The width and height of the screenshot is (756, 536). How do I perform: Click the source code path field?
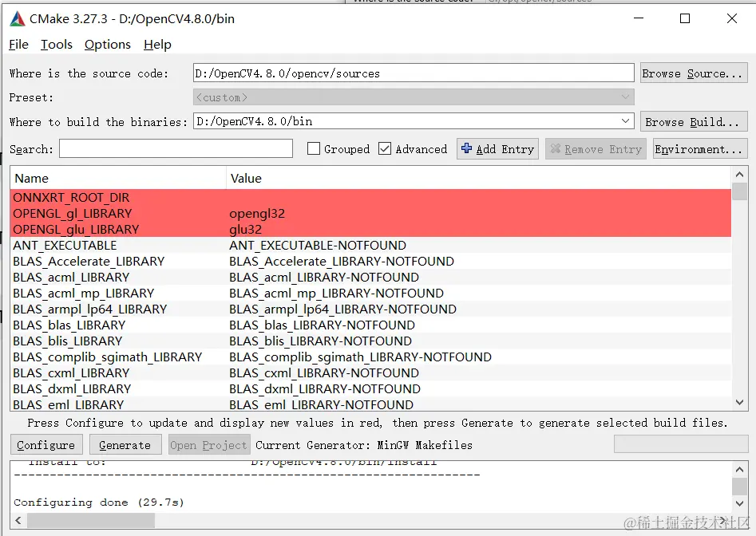click(x=414, y=73)
